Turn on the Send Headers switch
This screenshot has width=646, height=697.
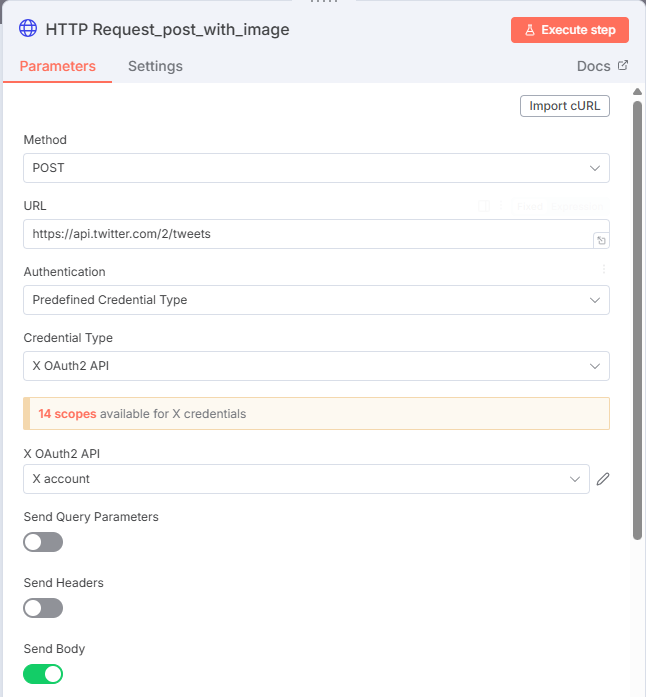click(43, 608)
